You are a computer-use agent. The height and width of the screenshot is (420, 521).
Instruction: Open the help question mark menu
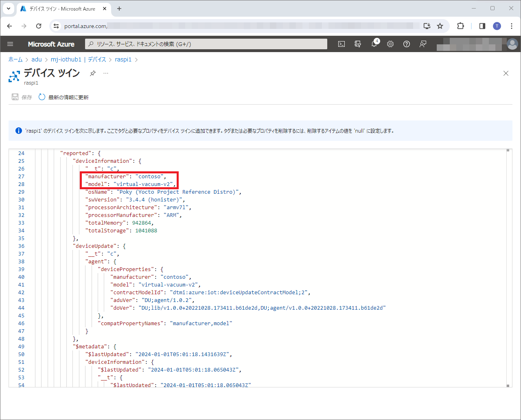[x=407, y=44]
